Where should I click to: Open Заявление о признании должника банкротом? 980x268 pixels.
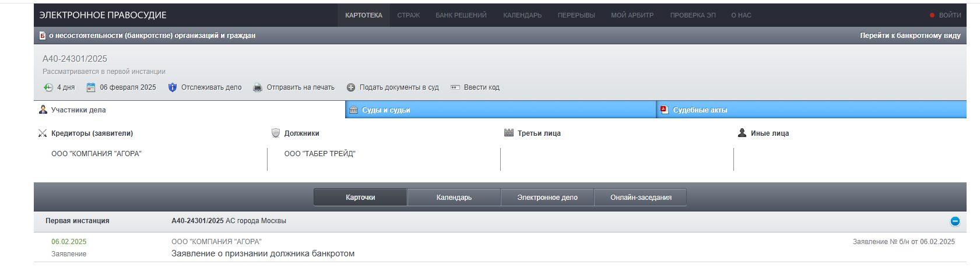pyautogui.click(x=263, y=253)
